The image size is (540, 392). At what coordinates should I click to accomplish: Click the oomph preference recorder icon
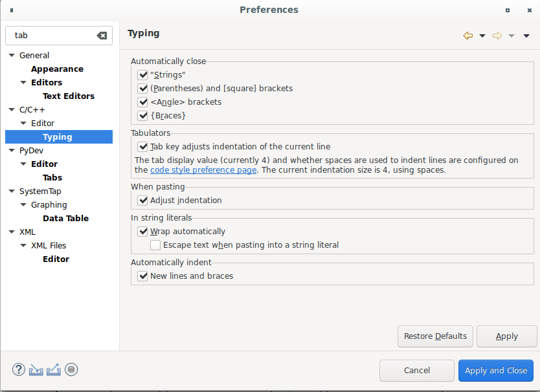click(x=72, y=370)
